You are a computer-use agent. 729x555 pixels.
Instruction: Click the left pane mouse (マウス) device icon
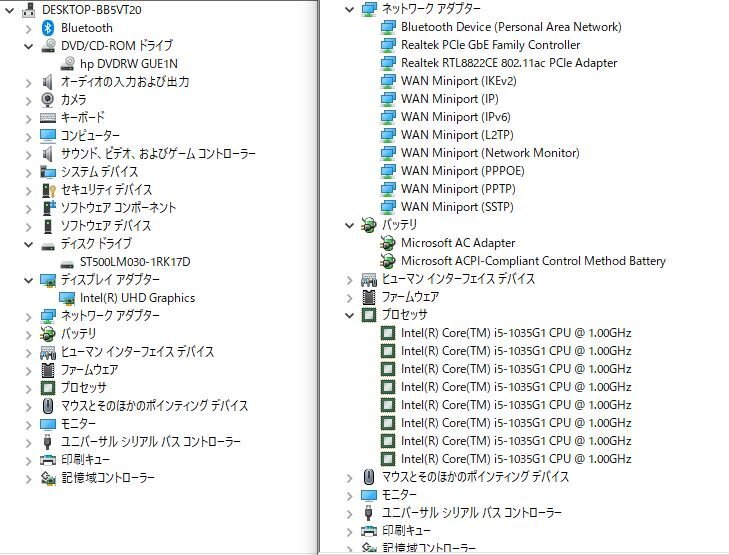pyautogui.click(x=47, y=406)
